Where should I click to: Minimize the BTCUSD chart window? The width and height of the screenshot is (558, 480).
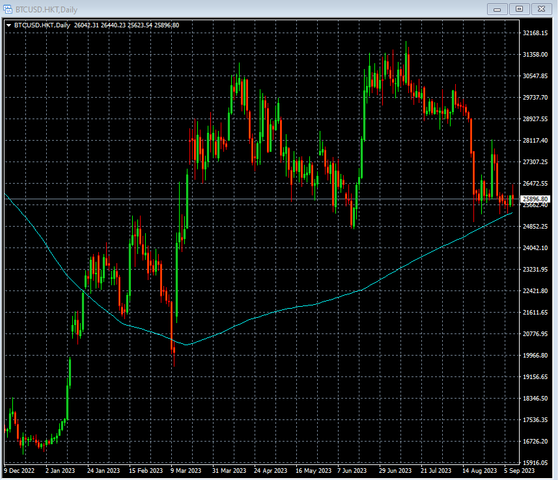coord(497,9)
